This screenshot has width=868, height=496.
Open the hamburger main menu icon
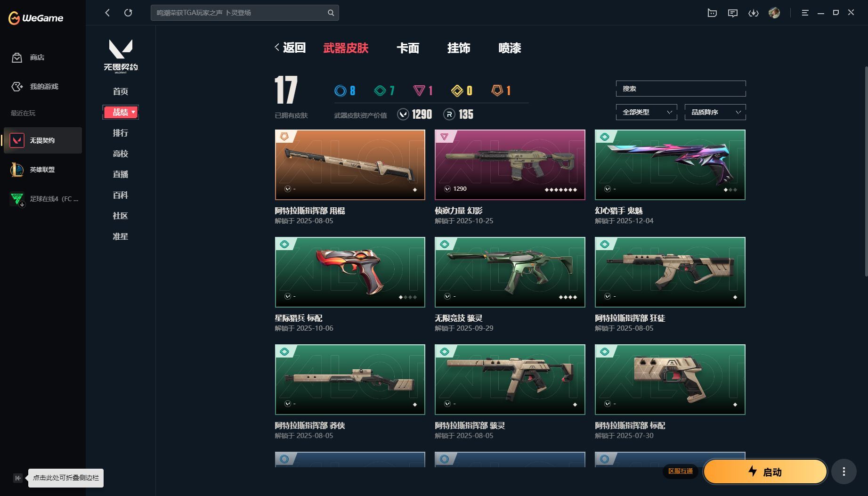point(805,13)
